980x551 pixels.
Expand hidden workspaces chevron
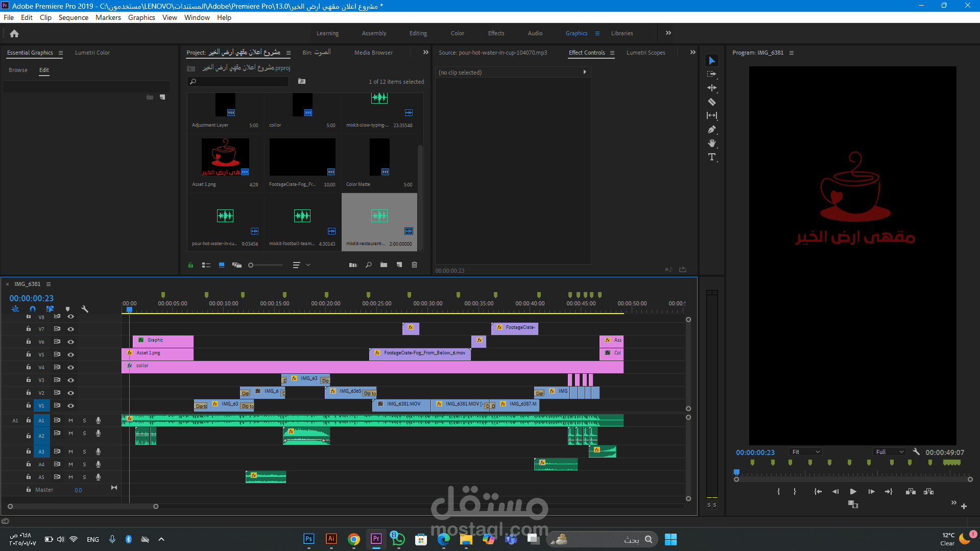coord(668,33)
